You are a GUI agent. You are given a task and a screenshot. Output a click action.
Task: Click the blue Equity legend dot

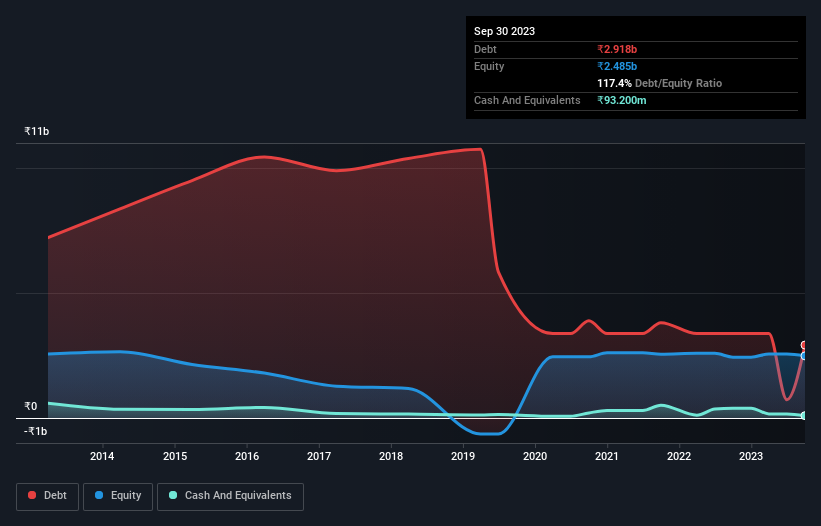[99, 495]
